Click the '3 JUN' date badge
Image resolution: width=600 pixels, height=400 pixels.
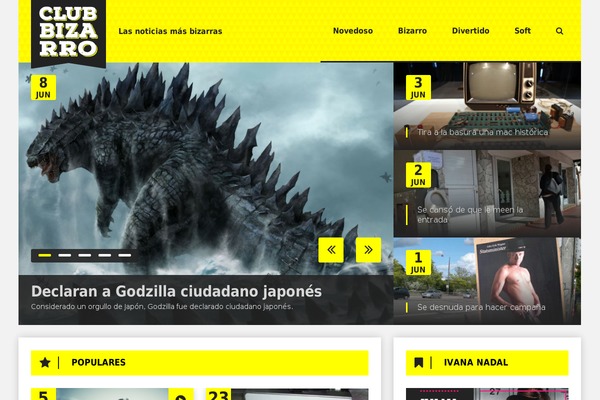coord(418,88)
